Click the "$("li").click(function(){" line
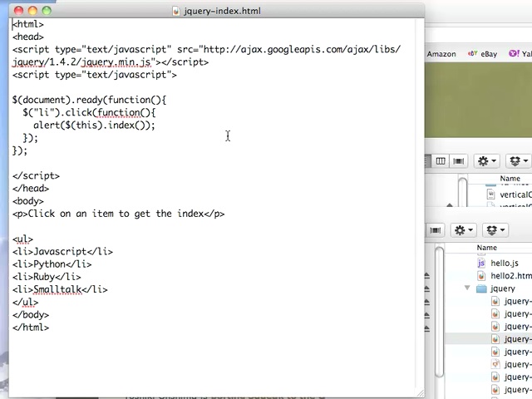Image resolution: width=532 pixels, height=399 pixels. (x=89, y=113)
